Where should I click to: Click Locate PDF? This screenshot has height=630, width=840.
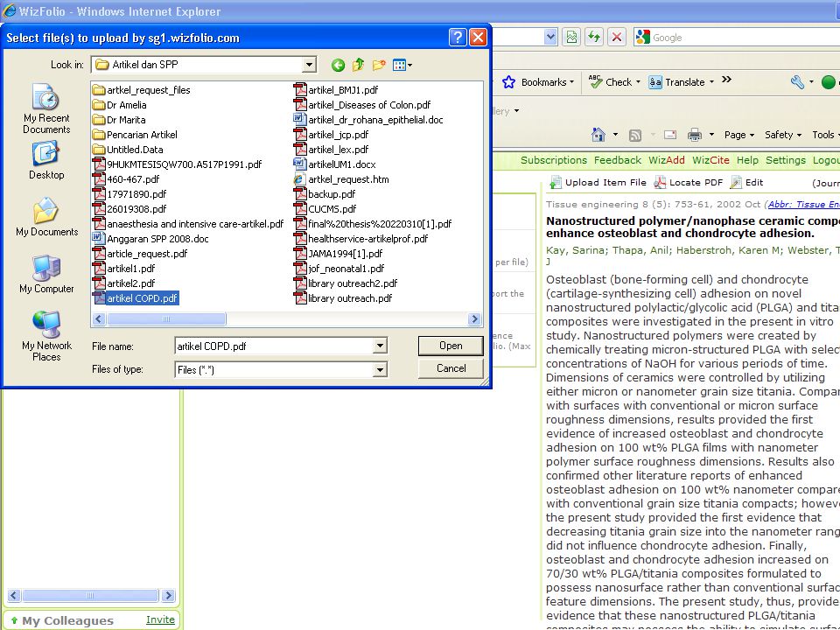point(688,183)
